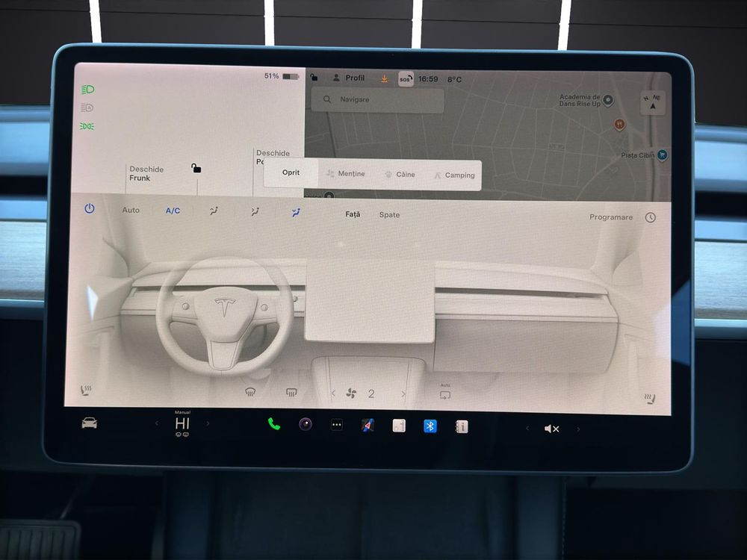Increase media volume arrow
The image size is (747, 560).
pyautogui.click(x=578, y=429)
